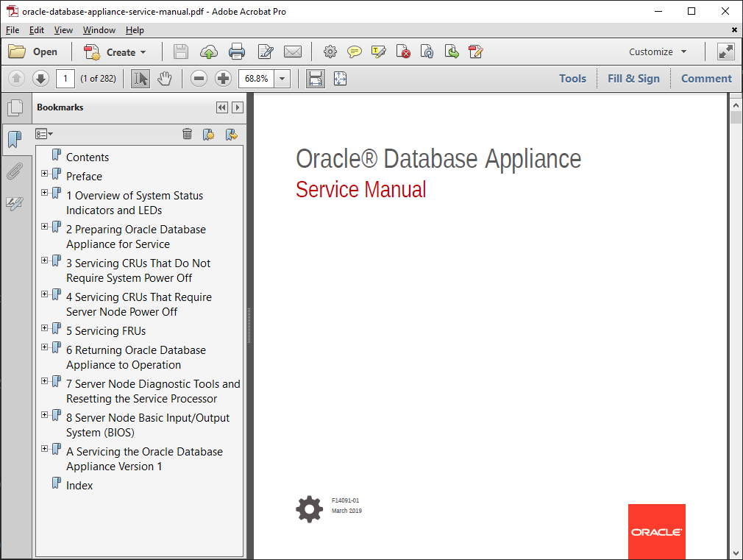Show the Page Thumbnails panel
Screen dimensions: 743x560
tap(15, 107)
